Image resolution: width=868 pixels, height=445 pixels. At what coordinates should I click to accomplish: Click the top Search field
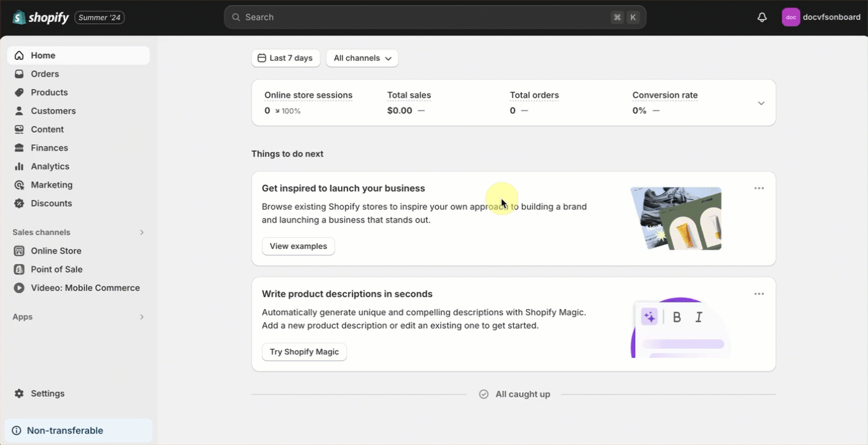[422, 17]
